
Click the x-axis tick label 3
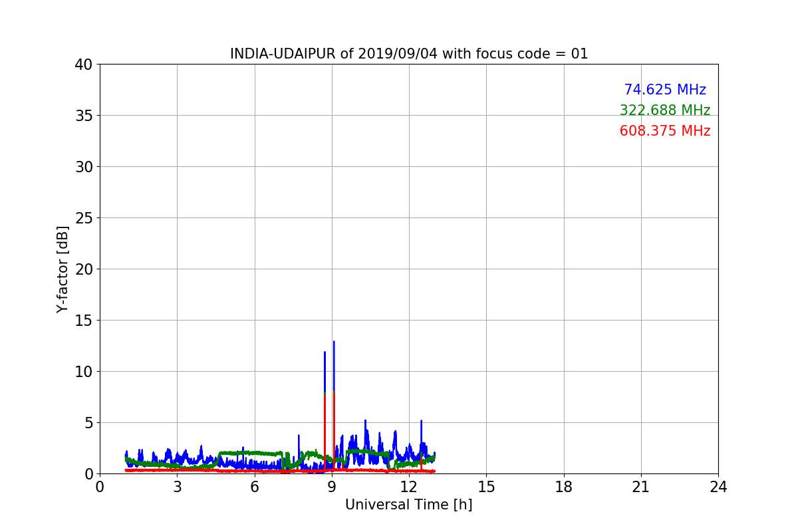point(177,487)
